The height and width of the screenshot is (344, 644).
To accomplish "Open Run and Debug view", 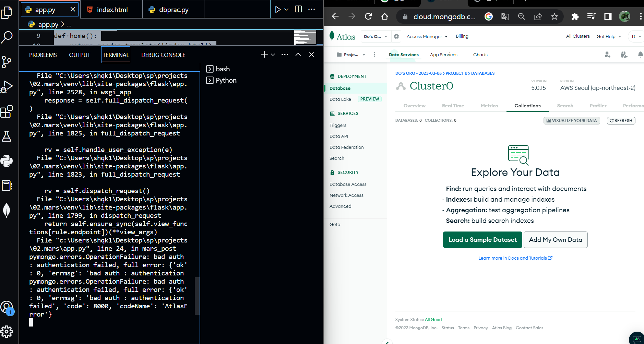I will point(7,86).
